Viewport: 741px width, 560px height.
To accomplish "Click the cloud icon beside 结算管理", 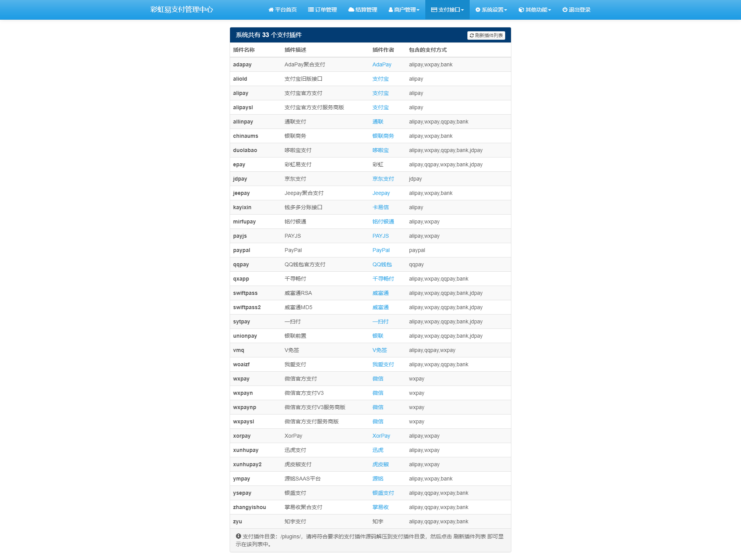I will click(x=351, y=10).
